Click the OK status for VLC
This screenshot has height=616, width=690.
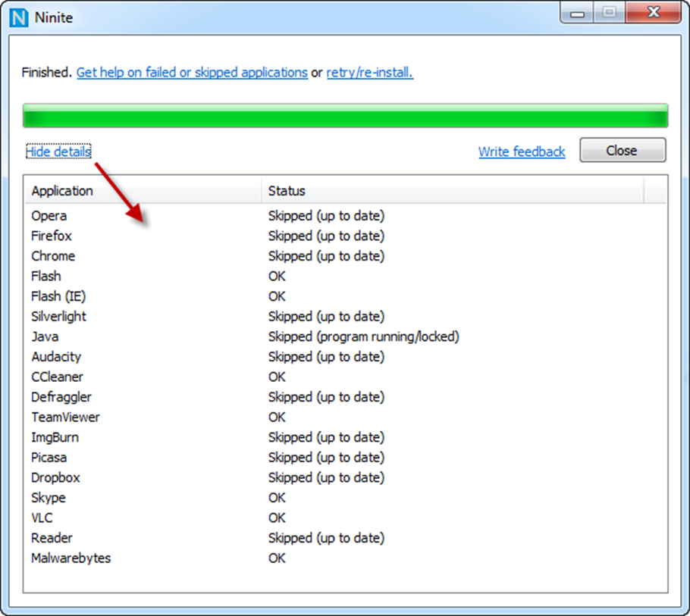pos(277,518)
